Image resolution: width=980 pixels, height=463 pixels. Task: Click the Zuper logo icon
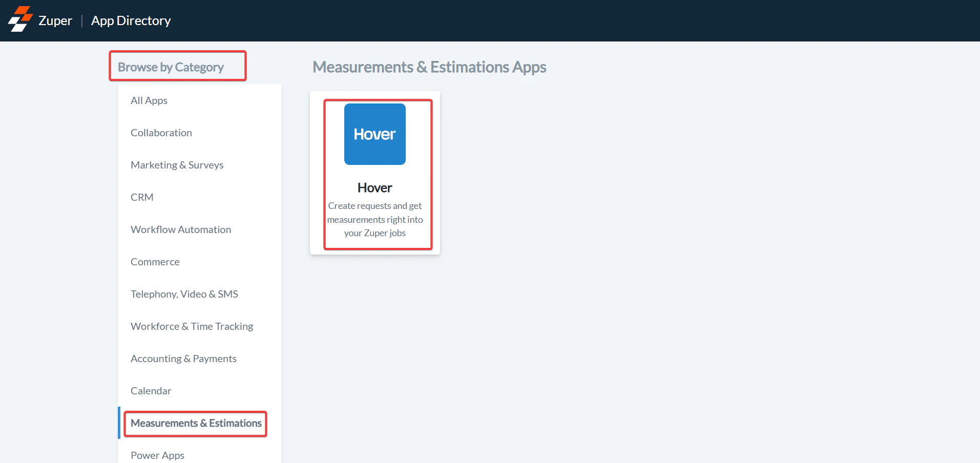pyautogui.click(x=20, y=19)
